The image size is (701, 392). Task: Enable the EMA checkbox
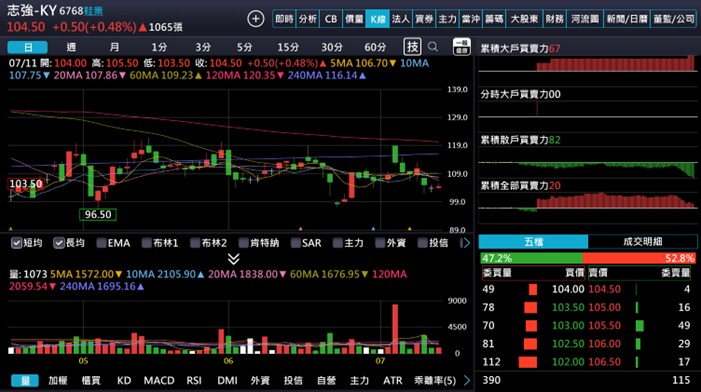click(x=101, y=243)
